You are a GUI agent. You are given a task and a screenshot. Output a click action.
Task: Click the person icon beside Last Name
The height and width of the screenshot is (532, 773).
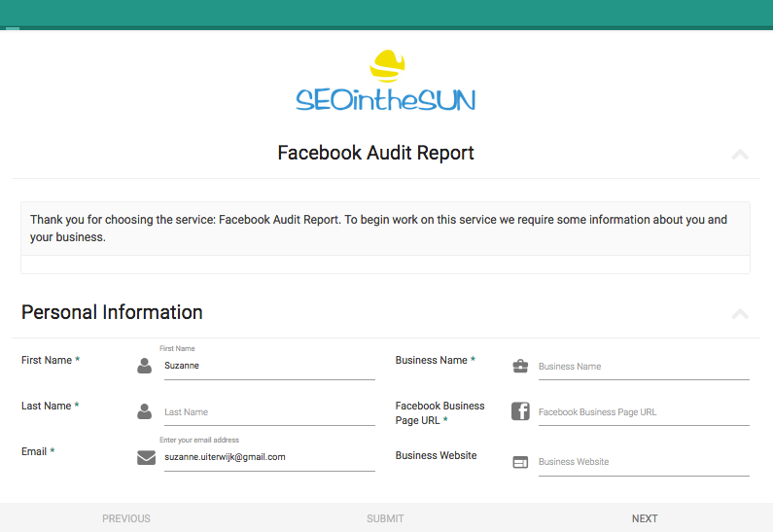click(x=145, y=411)
